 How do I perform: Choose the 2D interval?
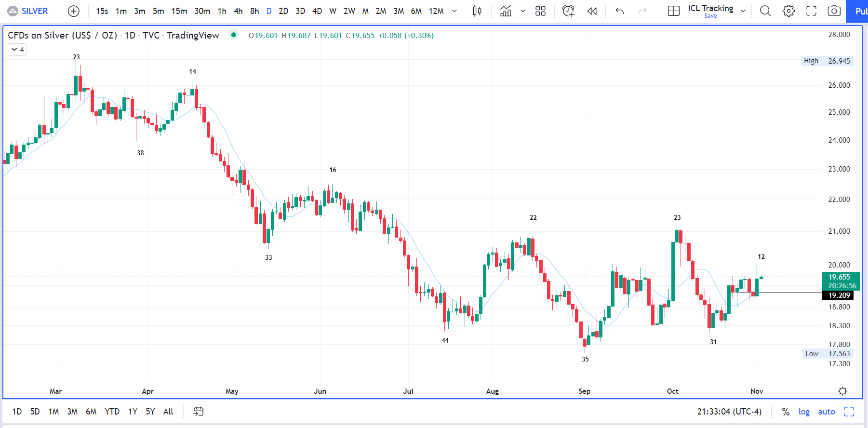(x=283, y=11)
